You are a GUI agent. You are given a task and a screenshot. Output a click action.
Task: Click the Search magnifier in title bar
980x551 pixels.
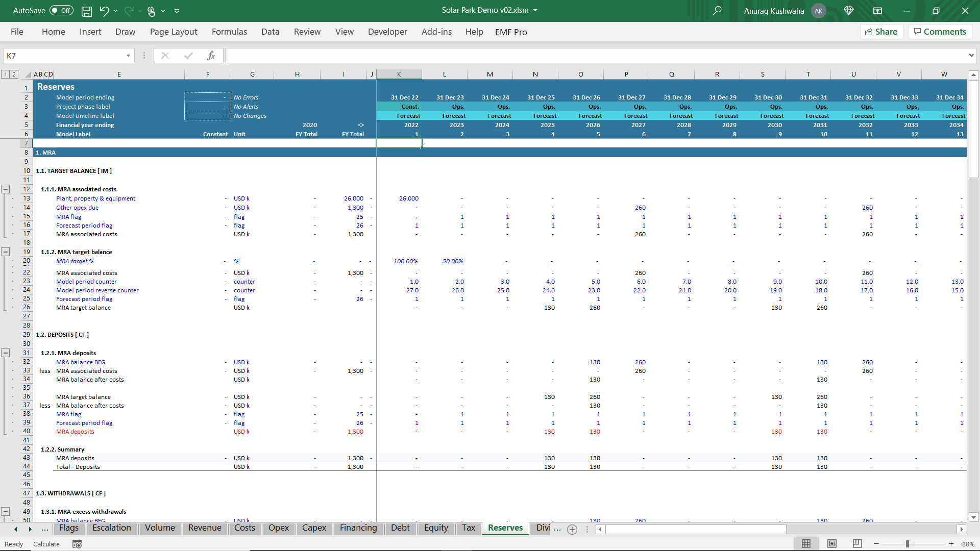[717, 11]
